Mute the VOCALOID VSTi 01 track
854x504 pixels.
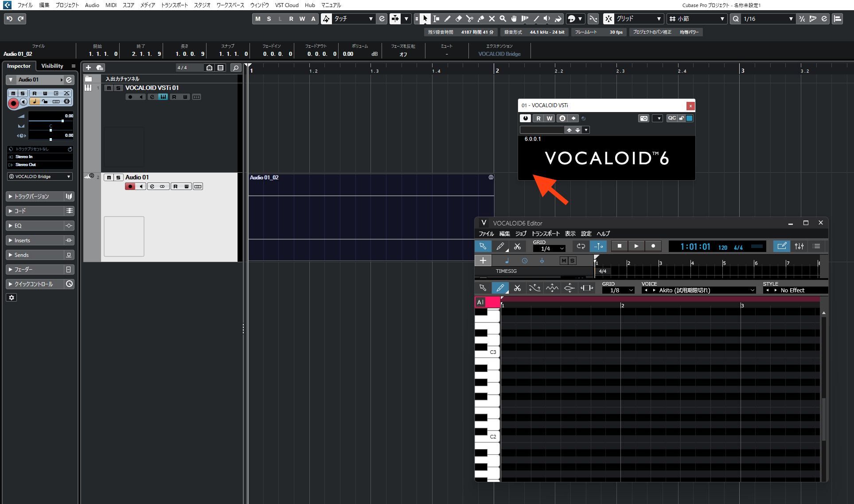[x=109, y=88]
